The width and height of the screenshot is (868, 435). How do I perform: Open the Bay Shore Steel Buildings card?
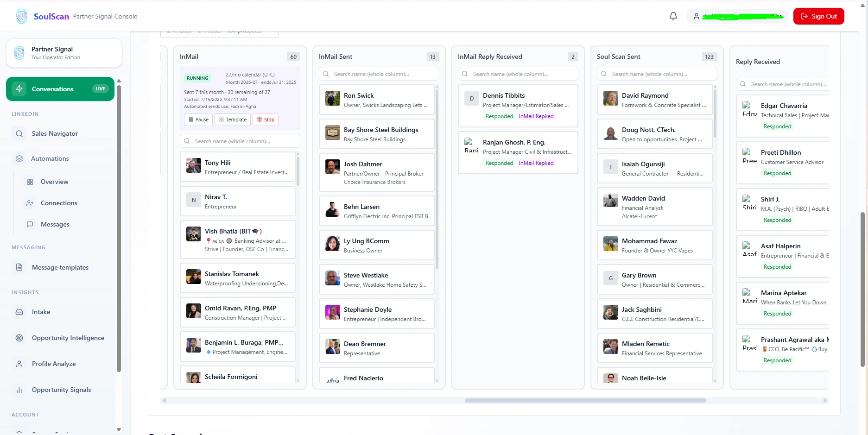tap(377, 134)
